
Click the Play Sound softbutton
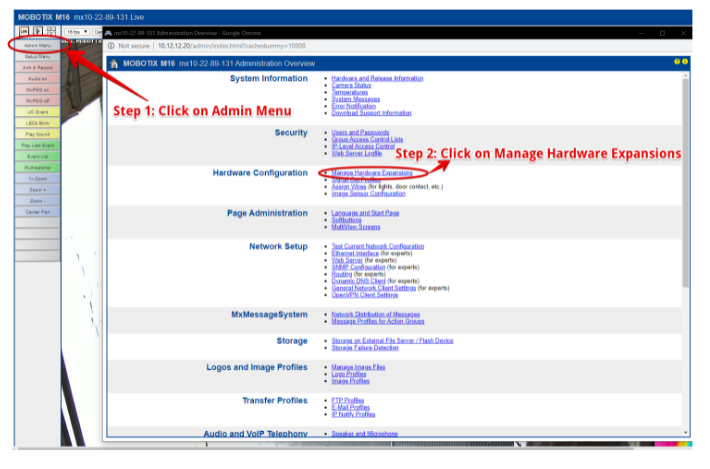38,134
